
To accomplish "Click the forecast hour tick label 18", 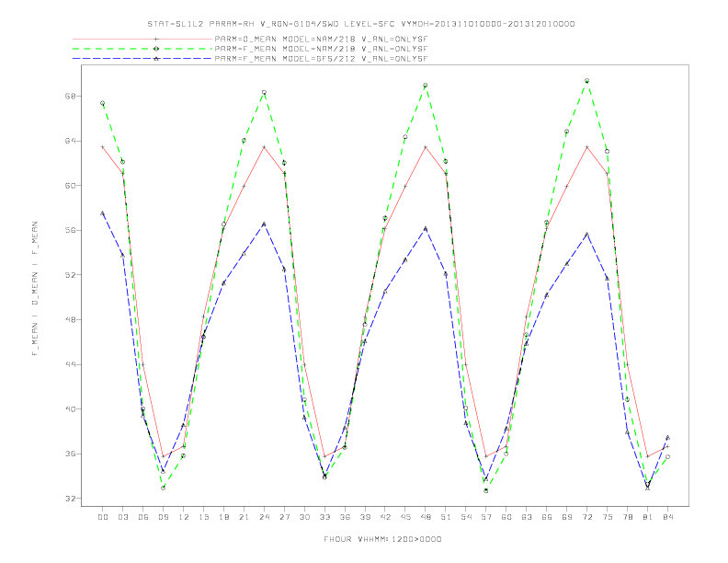I will point(223,517).
